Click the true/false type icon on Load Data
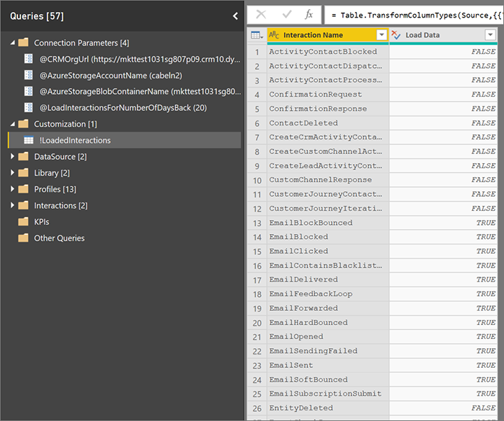 tap(396, 35)
